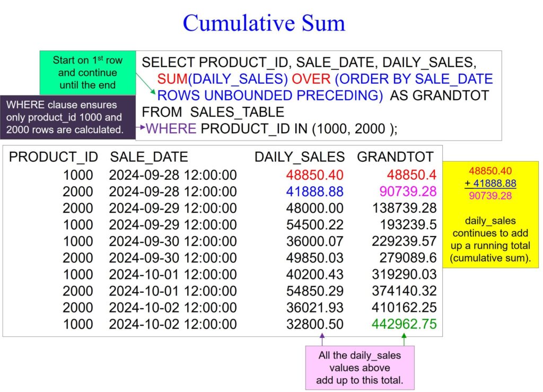Screen dimensions: 543x392
Task: Click the green up arrow below GRANDTOT column
Action: 404,339
